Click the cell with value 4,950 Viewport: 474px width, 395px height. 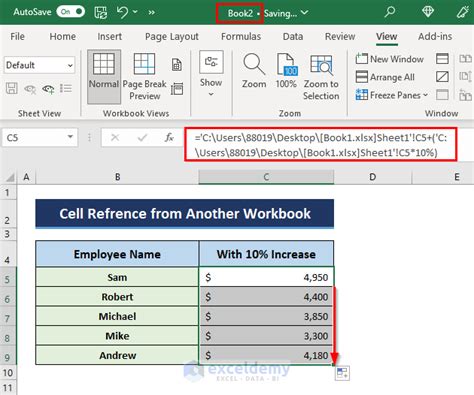(266, 277)
